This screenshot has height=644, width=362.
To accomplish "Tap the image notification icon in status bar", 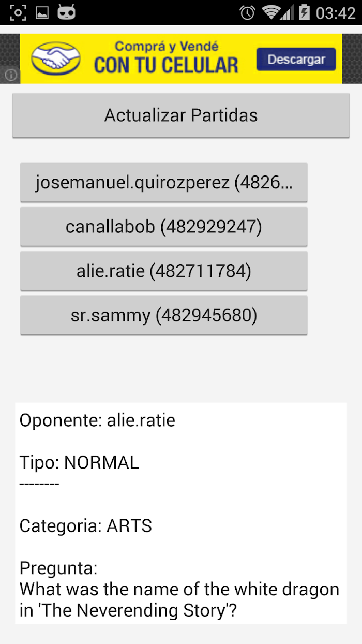I will pyautogui.click(x=42, y=12).
